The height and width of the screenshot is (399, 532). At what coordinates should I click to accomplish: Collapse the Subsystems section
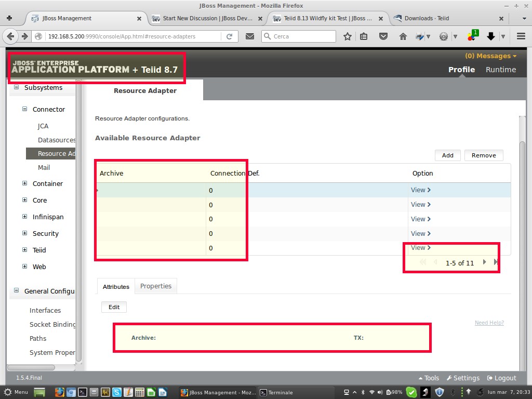coord(16,87)
